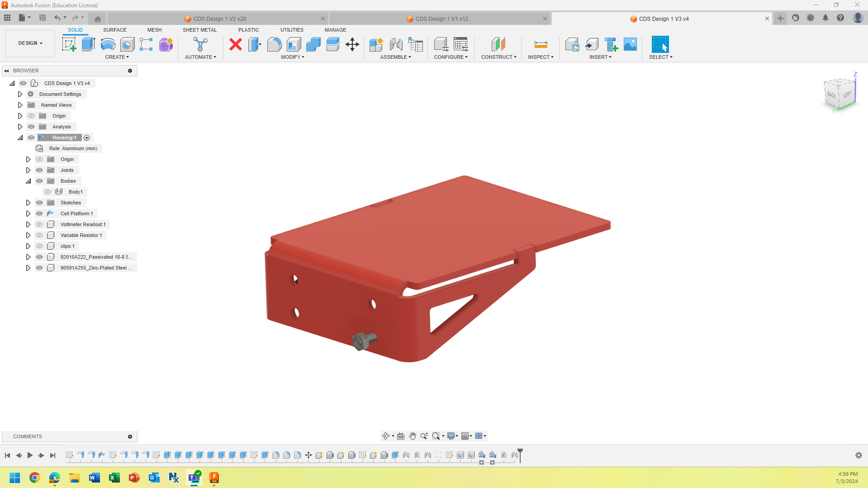868x488 pixels.
Task: Click the Insert Canvas image icon
Action: click(630, 44)
